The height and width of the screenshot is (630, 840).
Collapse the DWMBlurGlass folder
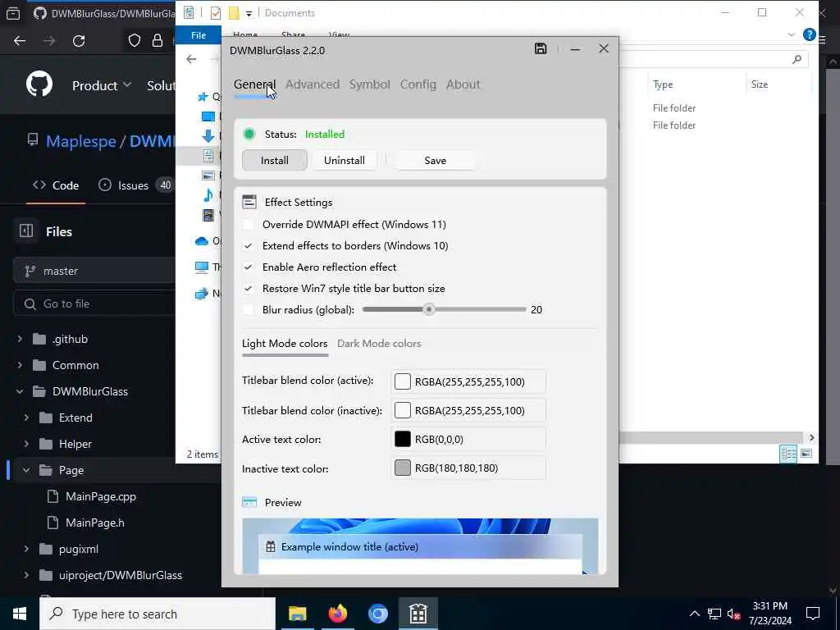(20, 391)
